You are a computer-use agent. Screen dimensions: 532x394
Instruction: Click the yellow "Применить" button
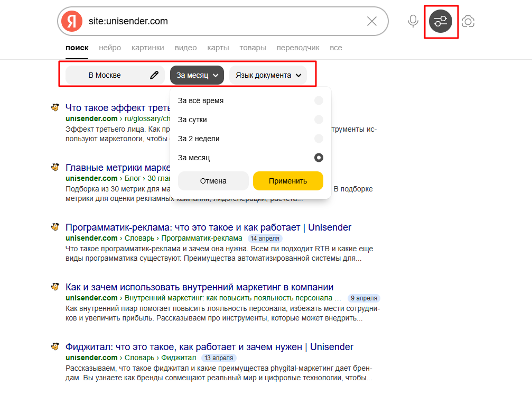[288, 181]
